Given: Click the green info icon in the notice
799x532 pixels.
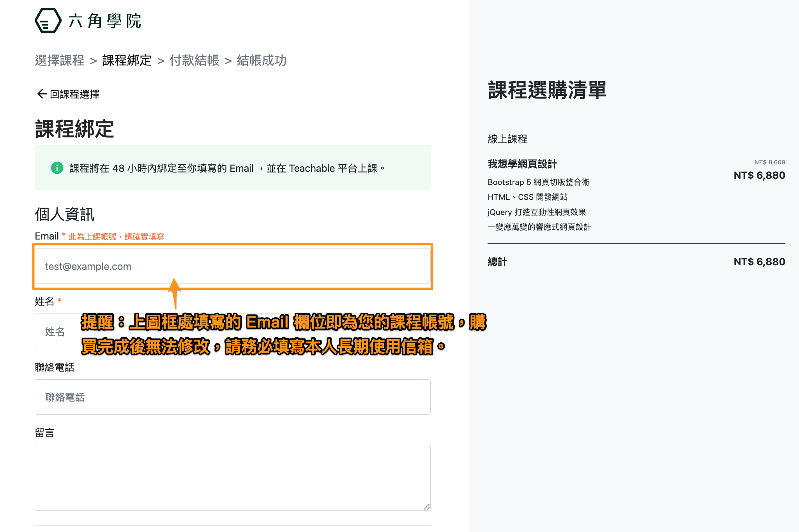Looking at the screenshot, I should (57, 168).
